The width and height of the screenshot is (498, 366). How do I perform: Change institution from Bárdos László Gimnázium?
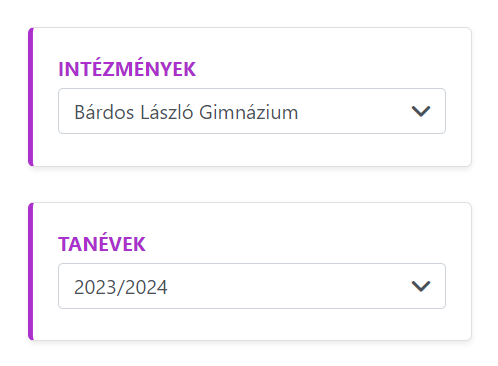tap(252, 111)
